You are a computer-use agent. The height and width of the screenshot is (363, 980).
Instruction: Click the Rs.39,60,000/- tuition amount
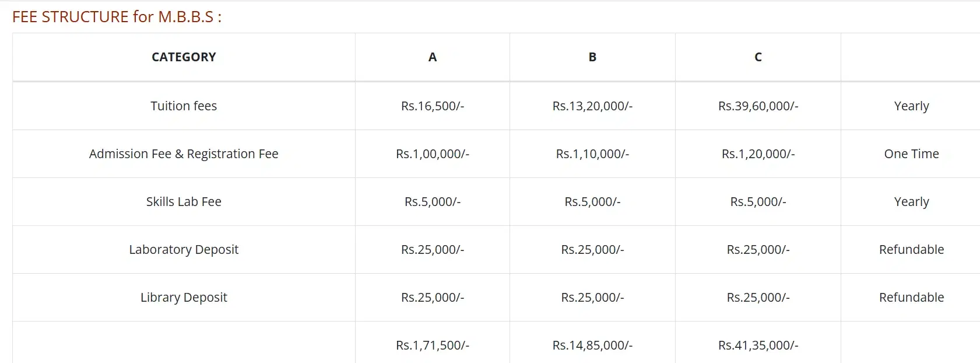pos(758,106)
